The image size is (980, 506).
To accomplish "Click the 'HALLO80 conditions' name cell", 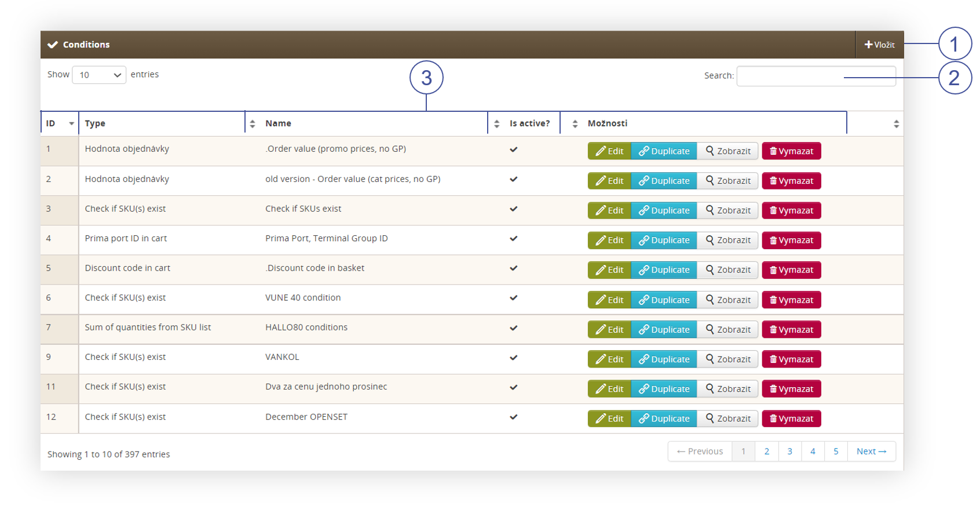I will pos(306,327).
